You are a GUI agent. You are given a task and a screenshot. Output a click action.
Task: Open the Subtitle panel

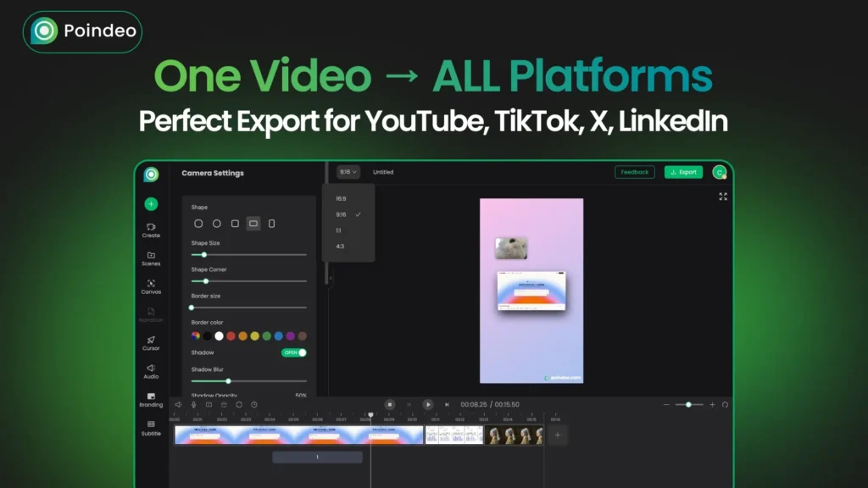pos(151,427)
